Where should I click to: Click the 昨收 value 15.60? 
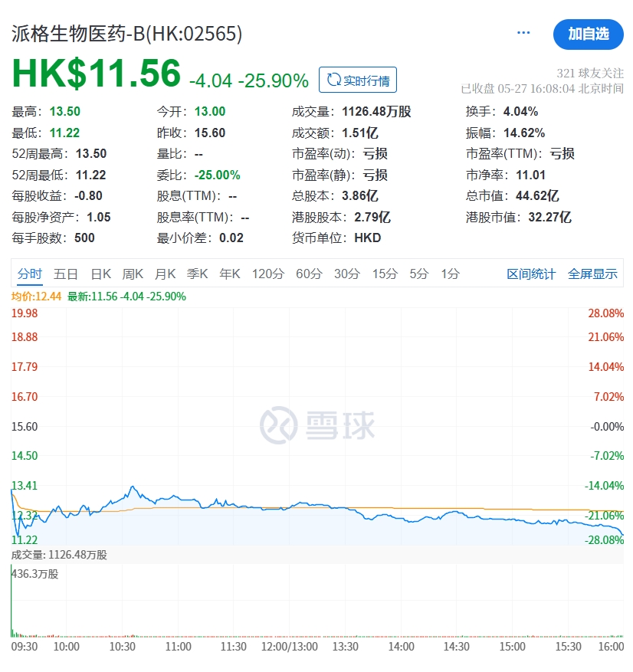click(210, 133)
